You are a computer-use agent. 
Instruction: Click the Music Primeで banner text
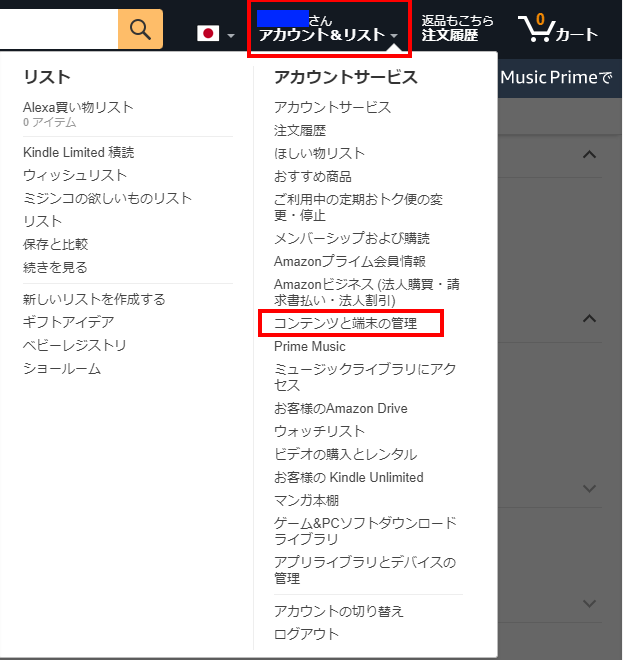(556, 78)
